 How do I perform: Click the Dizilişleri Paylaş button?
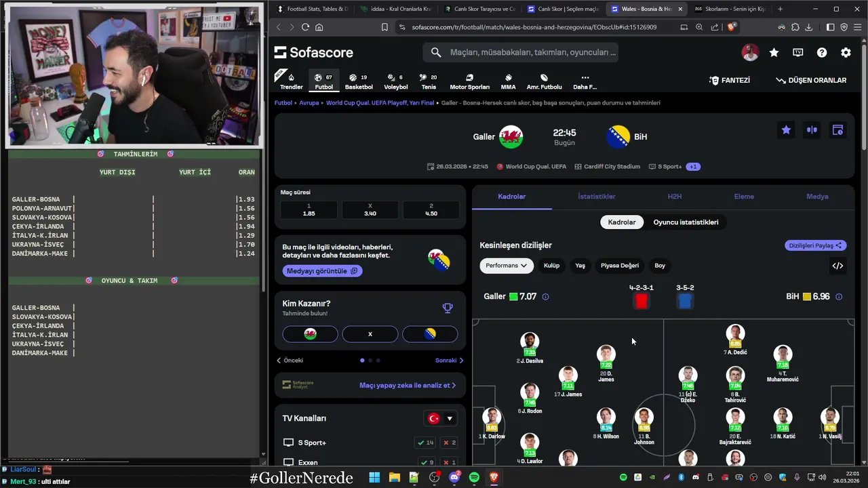816,245
